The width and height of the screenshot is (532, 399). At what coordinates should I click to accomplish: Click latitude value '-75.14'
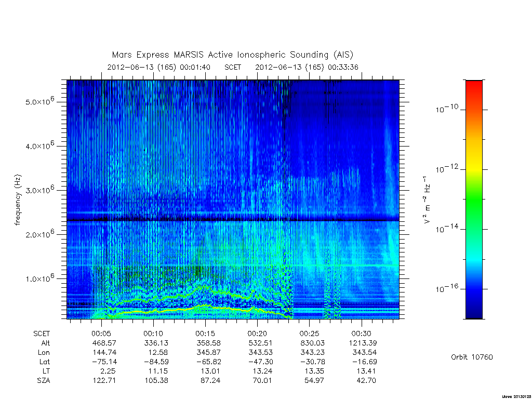click(x=104, y=362)
